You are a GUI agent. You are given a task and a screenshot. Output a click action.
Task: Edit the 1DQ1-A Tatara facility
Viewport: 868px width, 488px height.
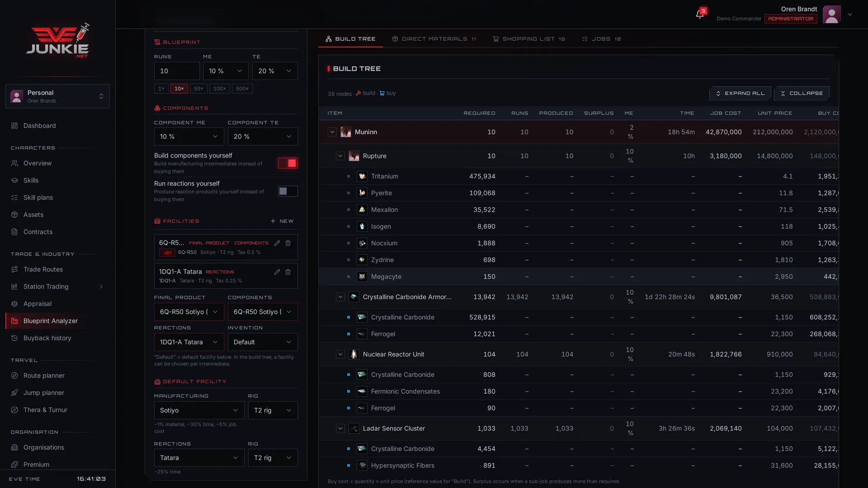277,272
